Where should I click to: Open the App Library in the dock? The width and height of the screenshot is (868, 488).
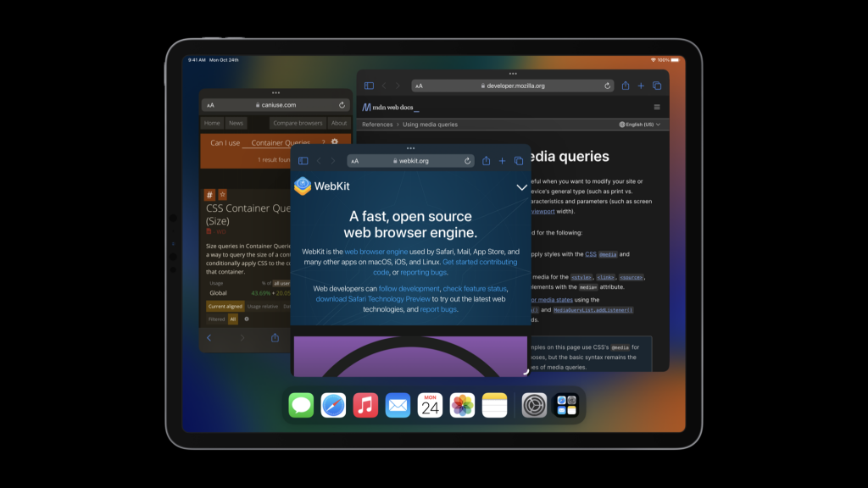566,406
